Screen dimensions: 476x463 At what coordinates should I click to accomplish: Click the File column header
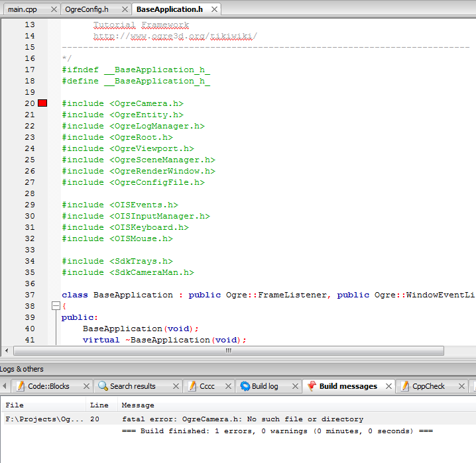[44, 405]
